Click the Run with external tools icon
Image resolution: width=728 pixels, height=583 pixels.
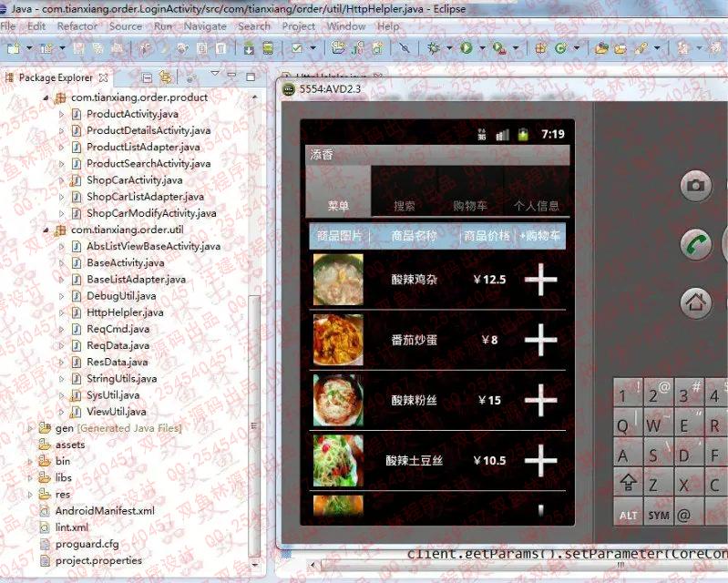click(x=499, y=47)
